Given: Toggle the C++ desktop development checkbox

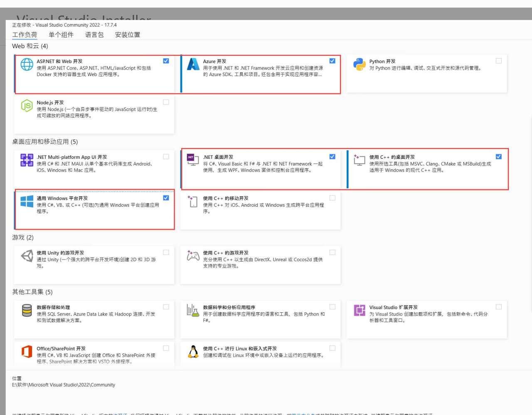Looking at the screenshot, I should [499, 156].
